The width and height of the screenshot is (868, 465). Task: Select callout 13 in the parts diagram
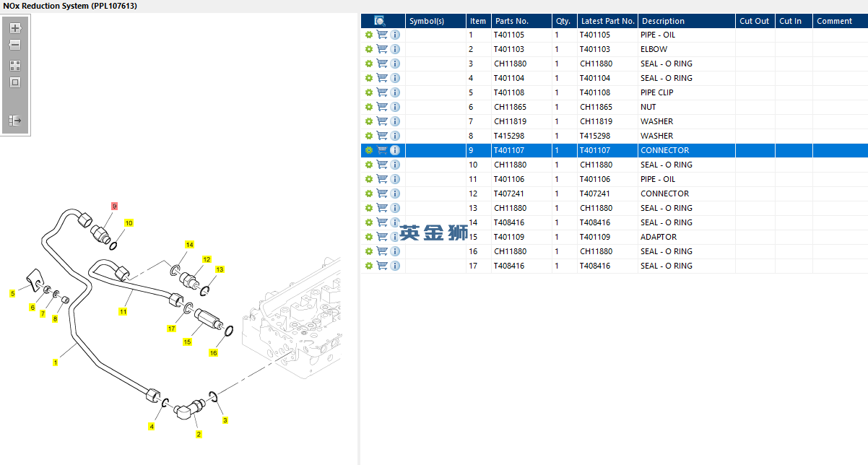[x=220, y=269]
